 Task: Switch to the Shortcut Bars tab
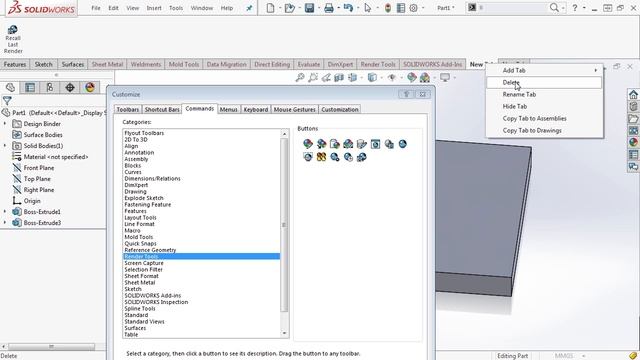pyautogui.click(x=162, y=109)
